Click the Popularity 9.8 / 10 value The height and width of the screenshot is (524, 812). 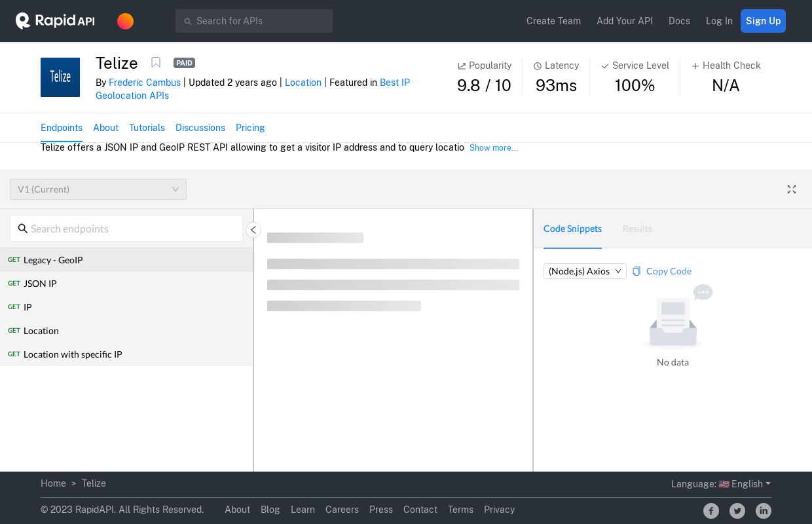484,86
